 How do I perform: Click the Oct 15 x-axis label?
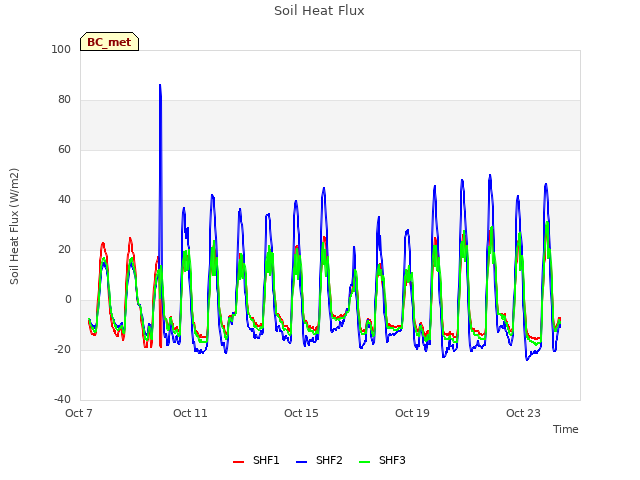click(301, 413)
